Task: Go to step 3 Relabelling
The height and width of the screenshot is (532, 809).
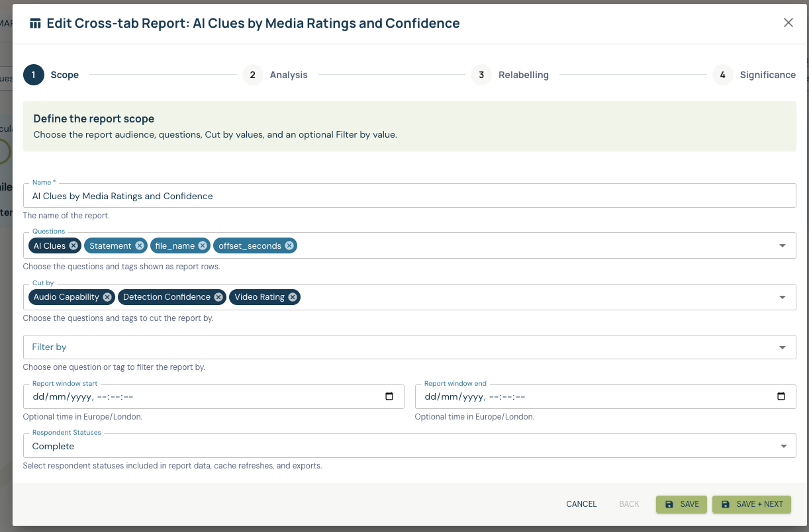Action: tap(510, 75)
